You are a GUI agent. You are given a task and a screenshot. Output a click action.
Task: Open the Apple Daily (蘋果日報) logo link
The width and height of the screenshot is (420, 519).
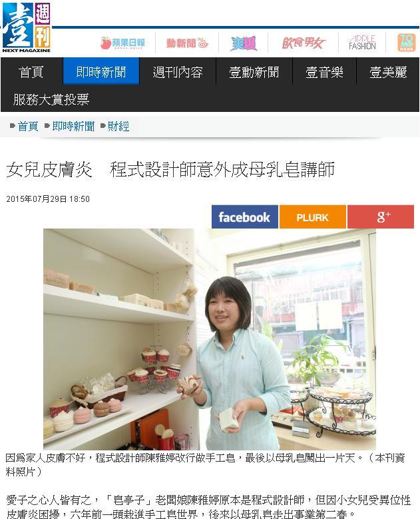122,43
